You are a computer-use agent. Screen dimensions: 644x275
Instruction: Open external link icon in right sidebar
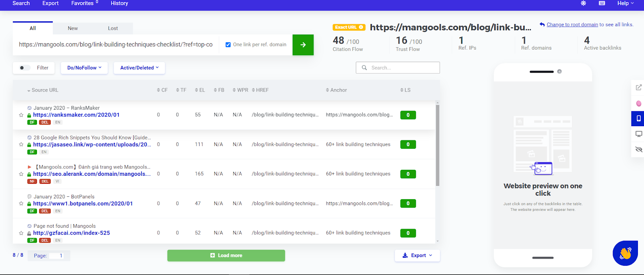pyautogui.click(x=638, y=87)
